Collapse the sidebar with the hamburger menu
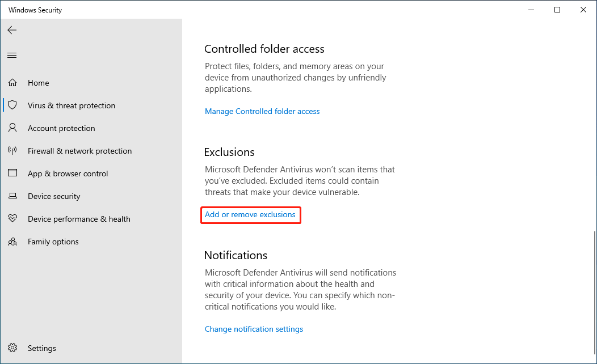The height and width of the screenshot is (364, 597). tap(12, 55)
